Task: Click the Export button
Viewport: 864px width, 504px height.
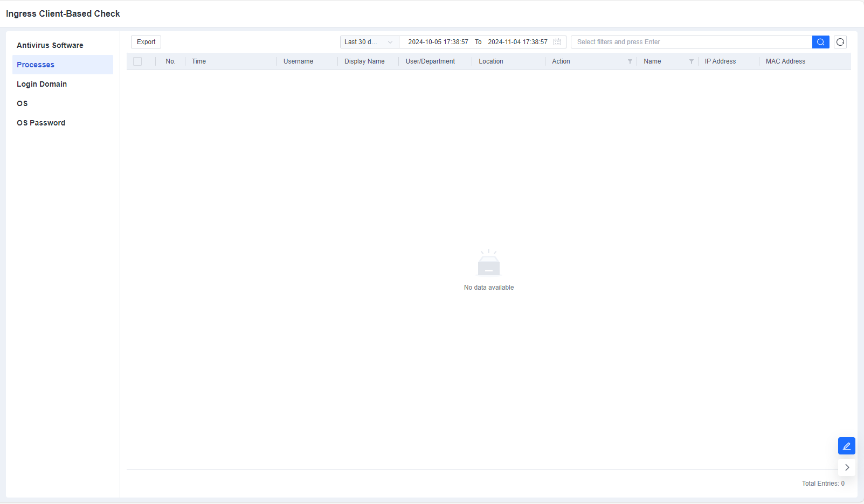Action: 146,42
